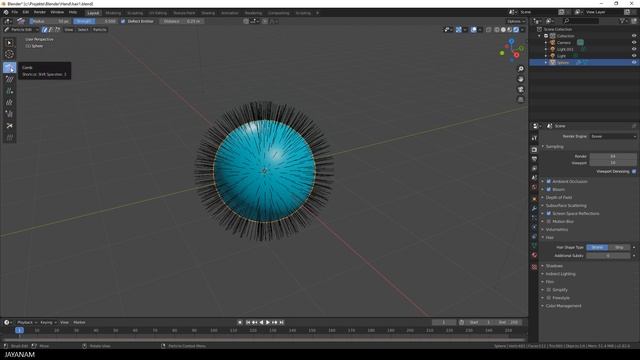Viewport: 640px width, 360px height.
Task: Expand the Volumetrics panel
Action: tap(557, 229)
